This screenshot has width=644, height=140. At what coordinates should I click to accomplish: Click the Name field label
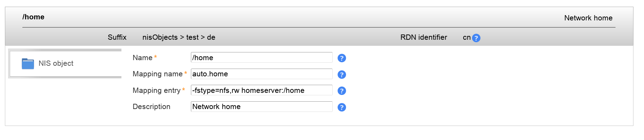point(142,58)
